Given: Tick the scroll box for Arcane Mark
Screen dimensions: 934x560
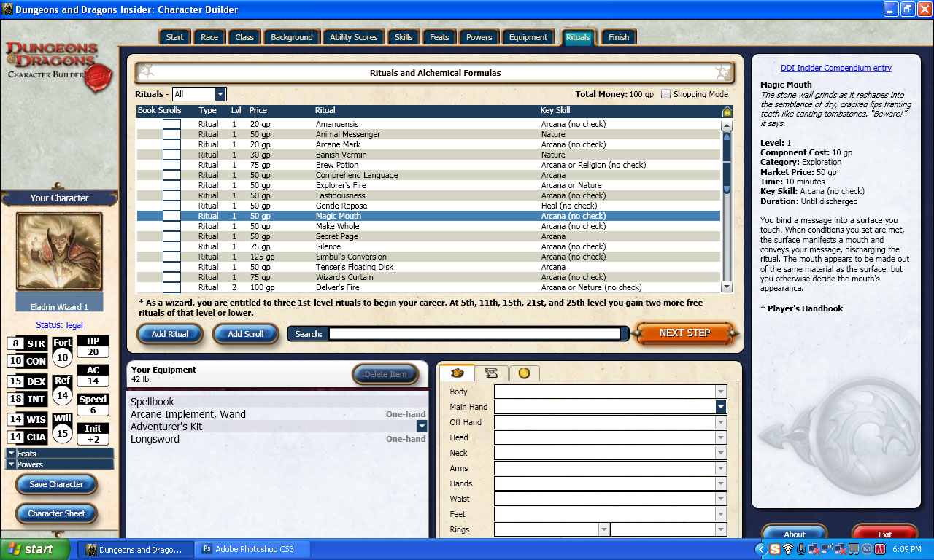Looking at the screenshot, I should click(171, 144).
